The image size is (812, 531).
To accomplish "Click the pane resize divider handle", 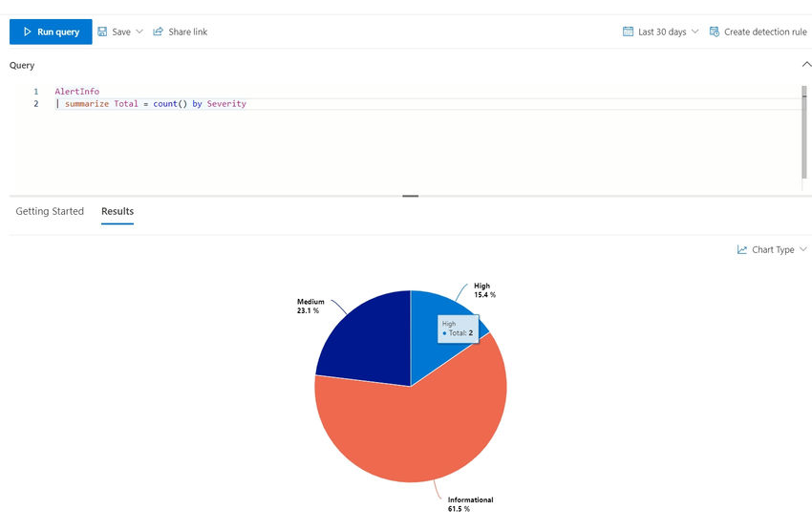I will pyautogui.click(x=410, y=196).
